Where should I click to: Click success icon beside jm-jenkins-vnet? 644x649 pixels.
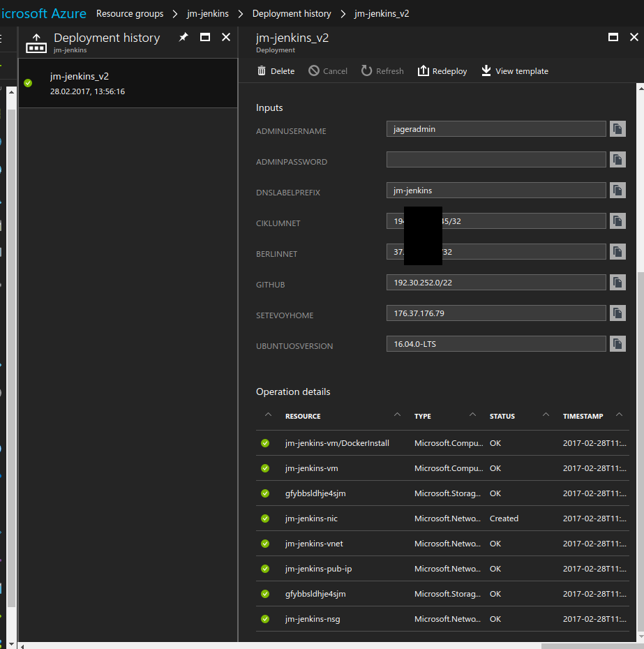click(x=265, y=544)
